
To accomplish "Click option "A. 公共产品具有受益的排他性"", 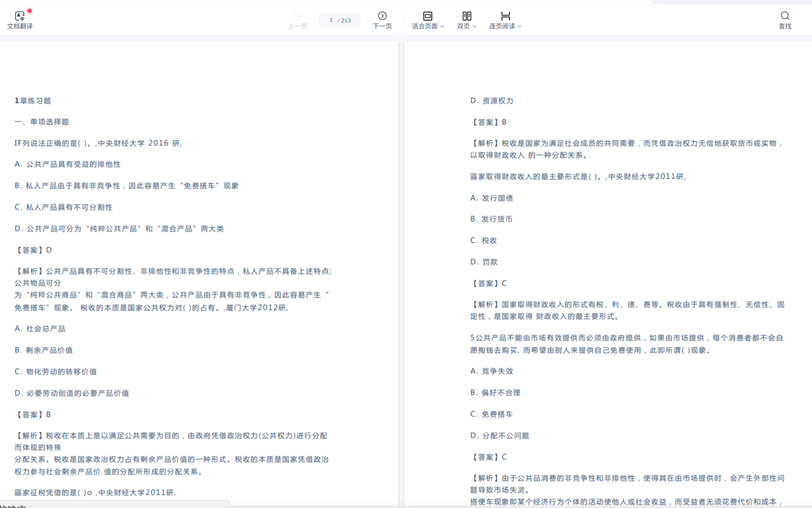I will tap(68, 164).
